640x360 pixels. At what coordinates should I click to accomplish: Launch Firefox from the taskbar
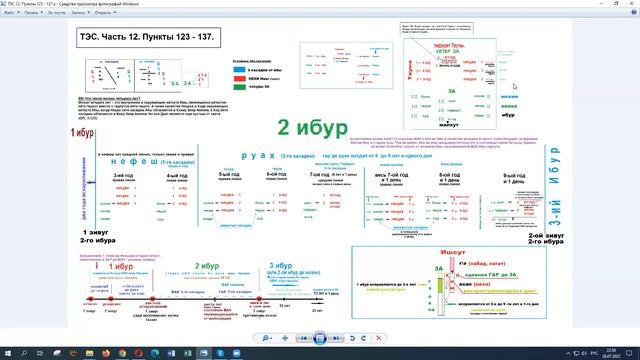pos(106,353)
